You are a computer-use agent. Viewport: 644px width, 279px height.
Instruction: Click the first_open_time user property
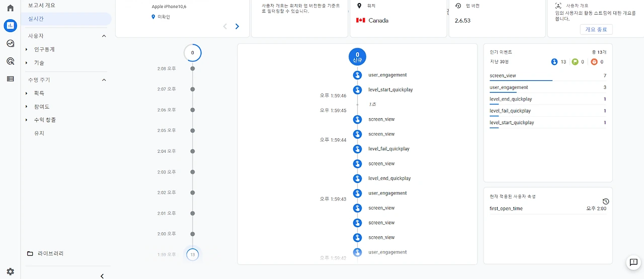(506, 209)
